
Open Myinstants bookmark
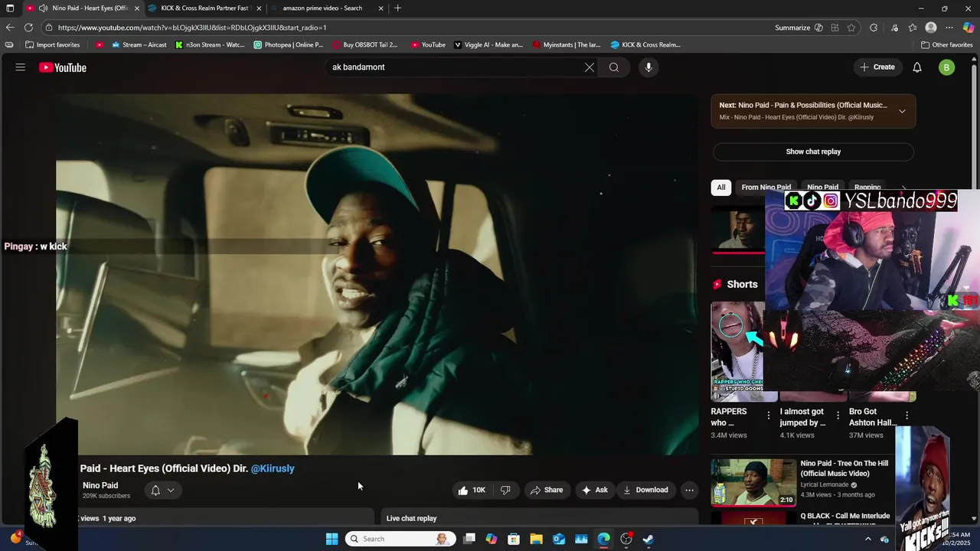(x=567, y=44)
